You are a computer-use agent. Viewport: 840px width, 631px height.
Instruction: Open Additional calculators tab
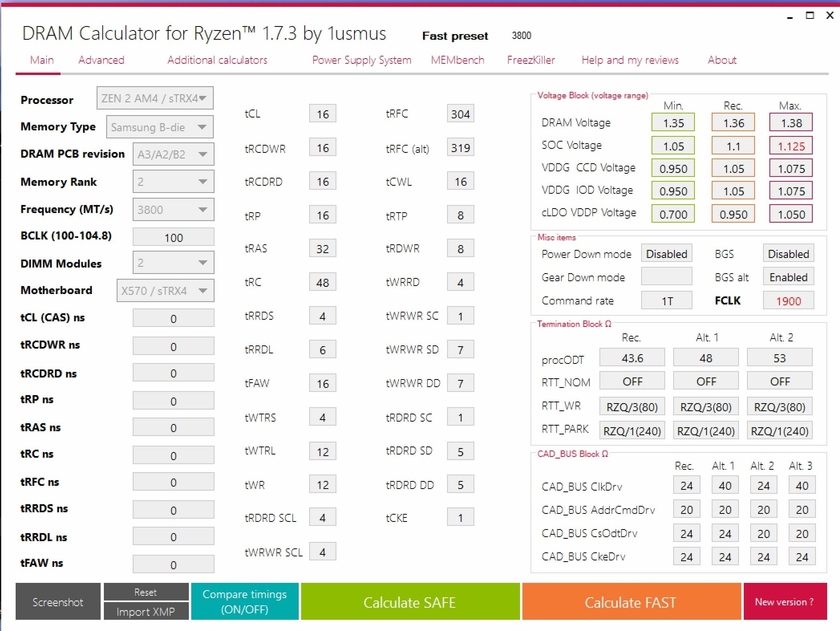pos(217,60)
